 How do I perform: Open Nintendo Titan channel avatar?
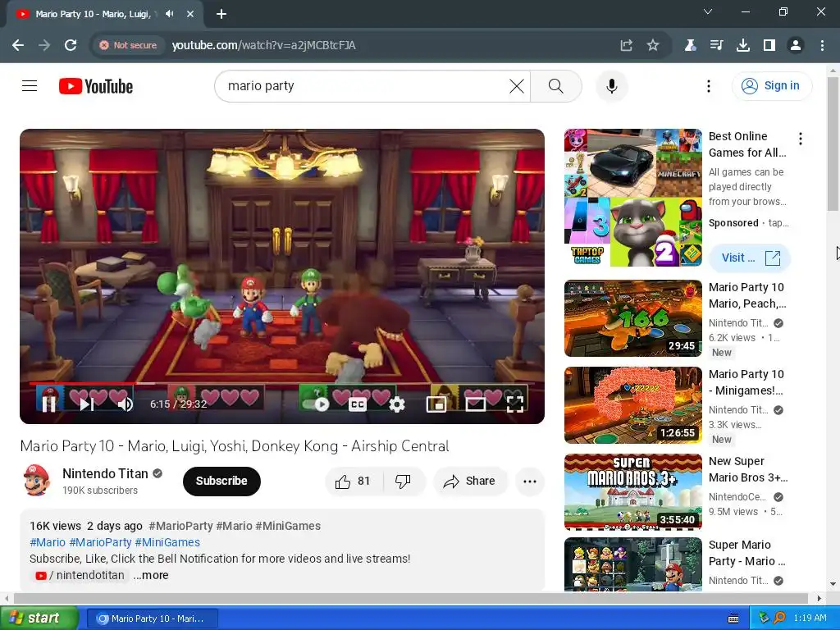[36, 481]
